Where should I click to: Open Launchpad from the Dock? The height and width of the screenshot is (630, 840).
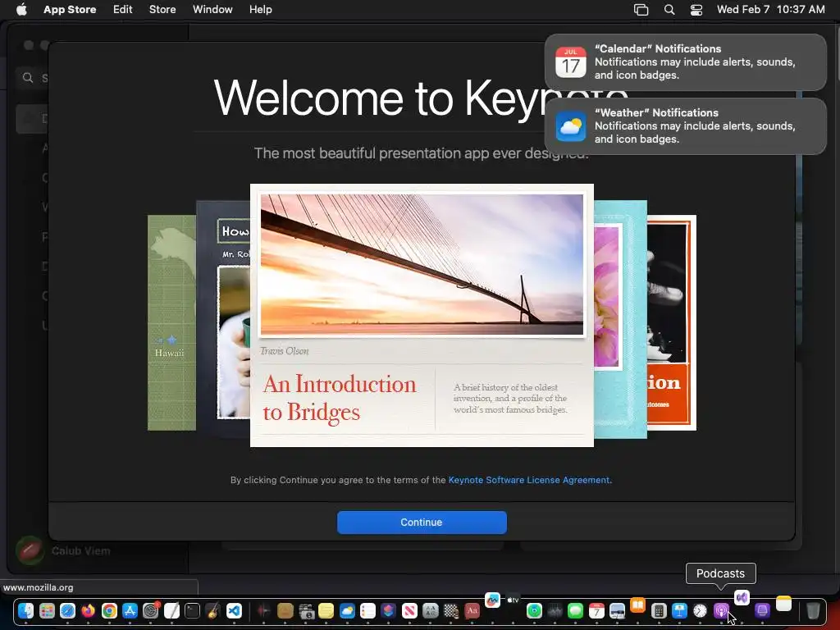[47, 610]
